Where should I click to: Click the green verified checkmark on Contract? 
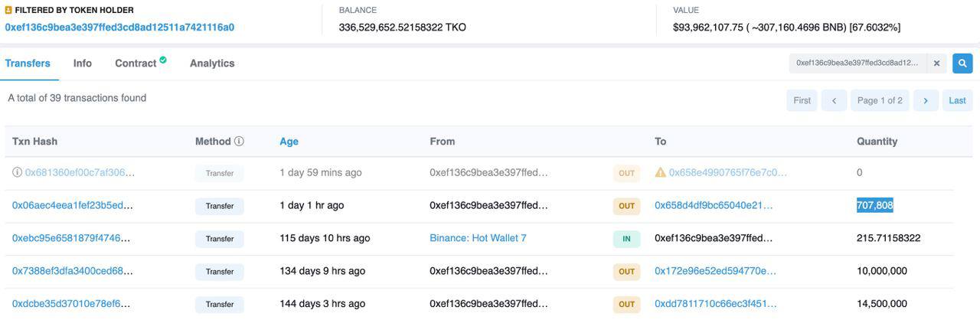(163, 59)
